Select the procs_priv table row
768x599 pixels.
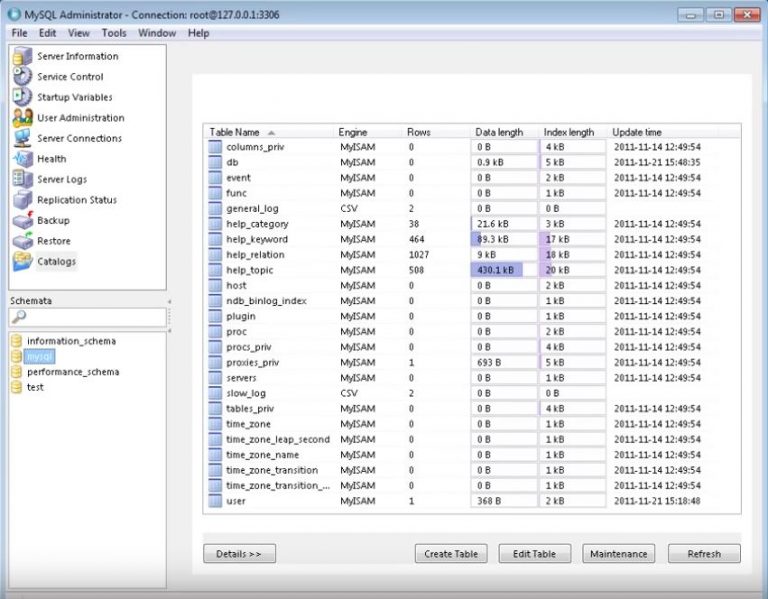472,347
